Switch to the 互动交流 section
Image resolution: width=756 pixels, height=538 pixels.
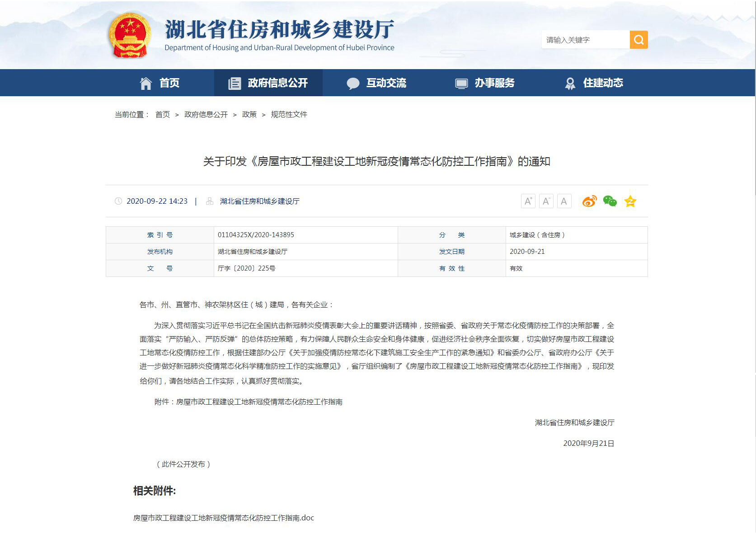pos(386,83)
